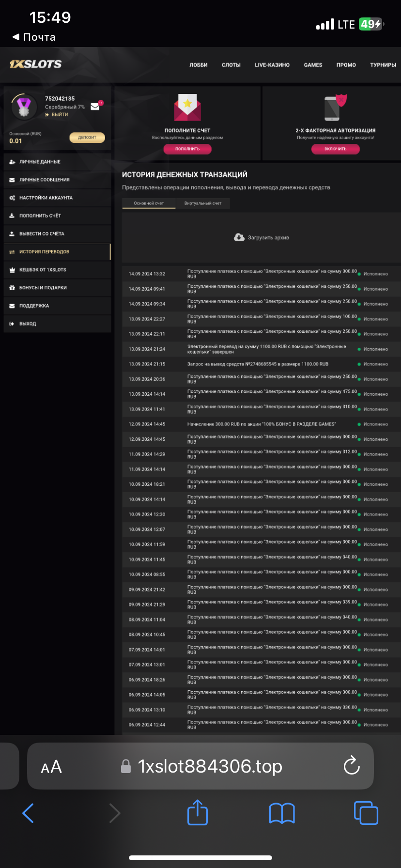Image resolution: width=401 pixels, height=868 pixels.
Task: Open ВЫВЕСТИ СО СЧЁТА sidebar item
Action: point(42,233)
